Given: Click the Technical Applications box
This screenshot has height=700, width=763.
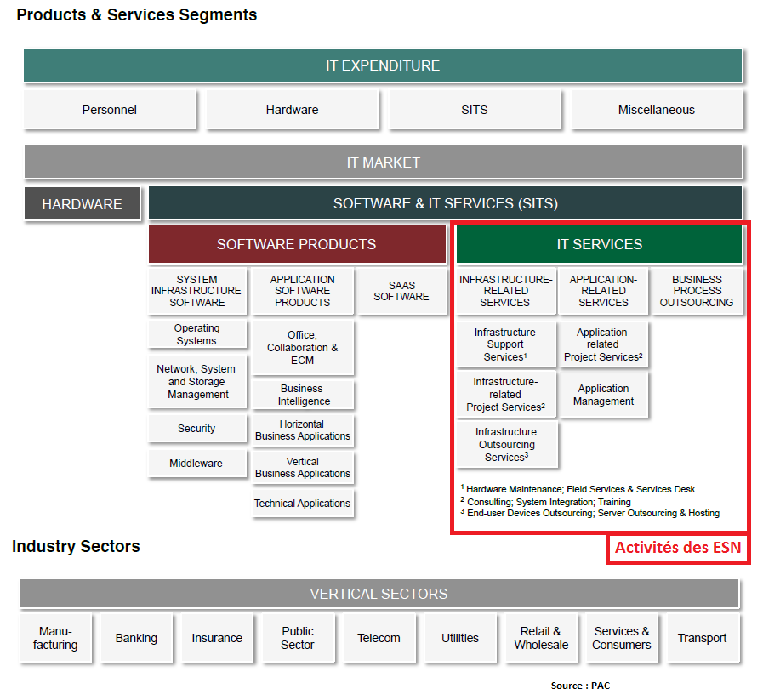Looking at the screenshot, I should [x=303, y=503].
